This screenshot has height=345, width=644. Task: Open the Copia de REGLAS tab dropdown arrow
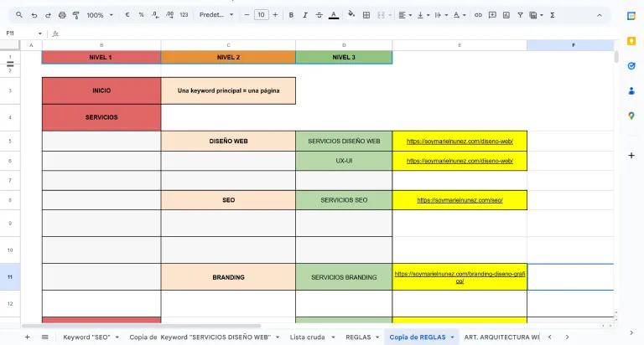(x=452, y=337)
